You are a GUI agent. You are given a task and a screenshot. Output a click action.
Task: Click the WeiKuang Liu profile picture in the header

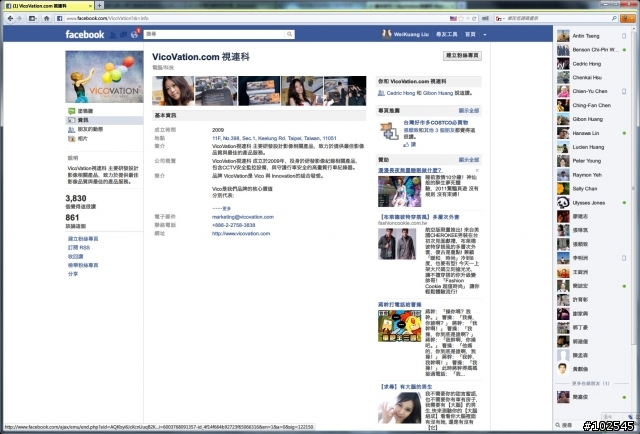[x=387, y=34]
